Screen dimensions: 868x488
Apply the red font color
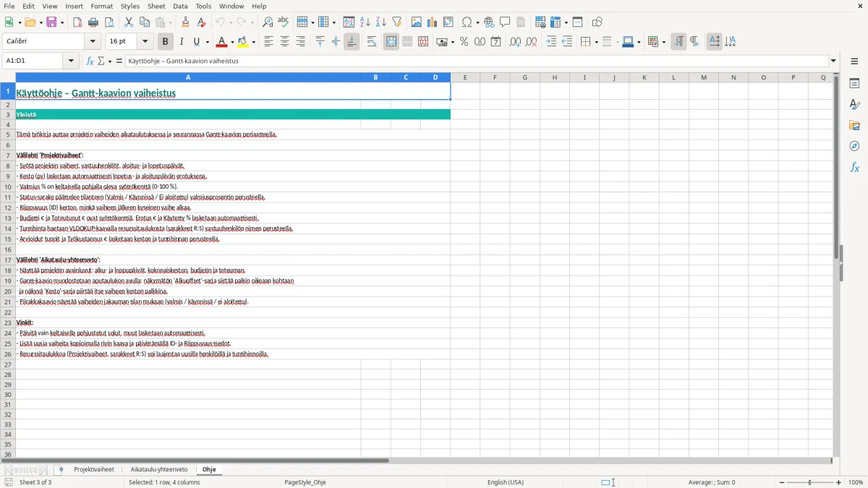tap(223, 42)
